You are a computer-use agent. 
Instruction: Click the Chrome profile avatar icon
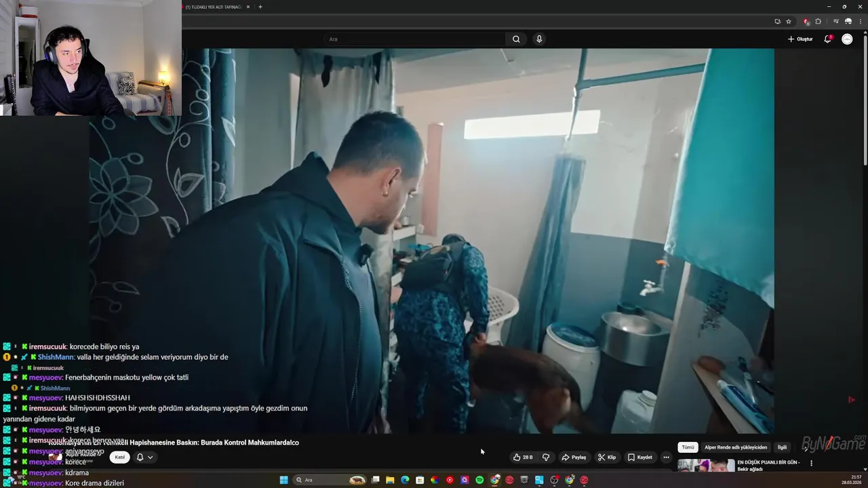pos(848,22)
